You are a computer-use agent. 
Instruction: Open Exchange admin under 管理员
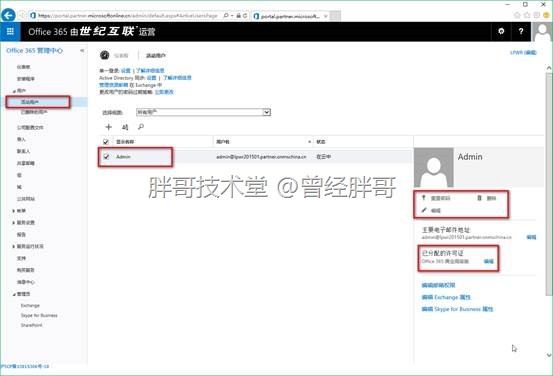[30, 305]
